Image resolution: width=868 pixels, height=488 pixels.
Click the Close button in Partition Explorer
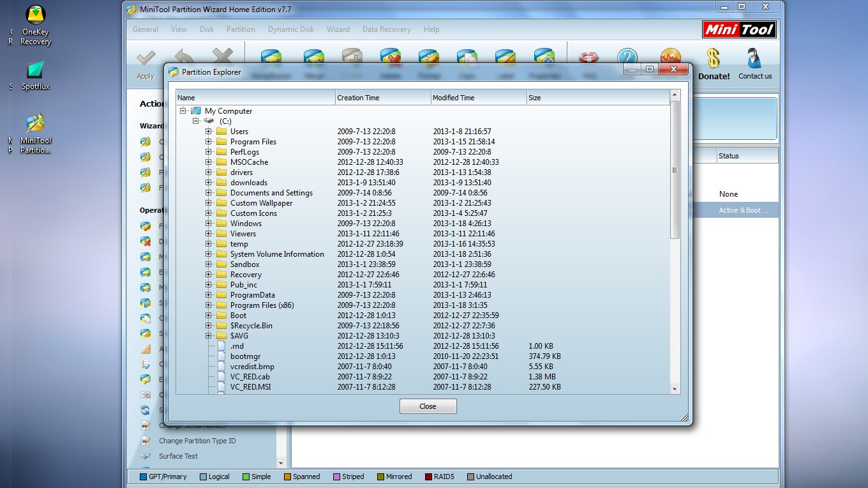pyautogui.click(x=428, y=406)
